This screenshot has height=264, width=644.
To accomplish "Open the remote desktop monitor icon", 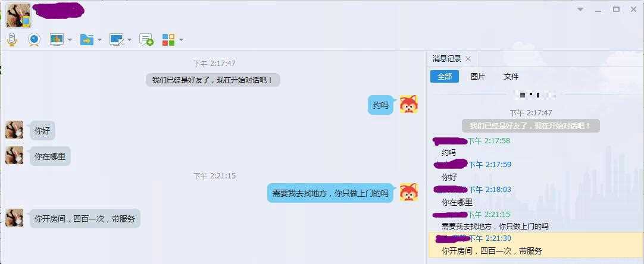I will [117, 39].
